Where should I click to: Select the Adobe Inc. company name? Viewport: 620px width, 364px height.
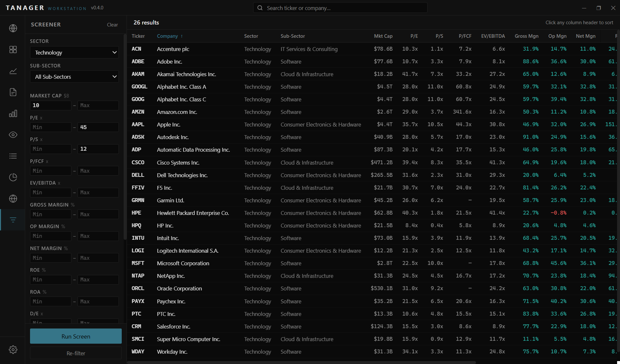170,62
